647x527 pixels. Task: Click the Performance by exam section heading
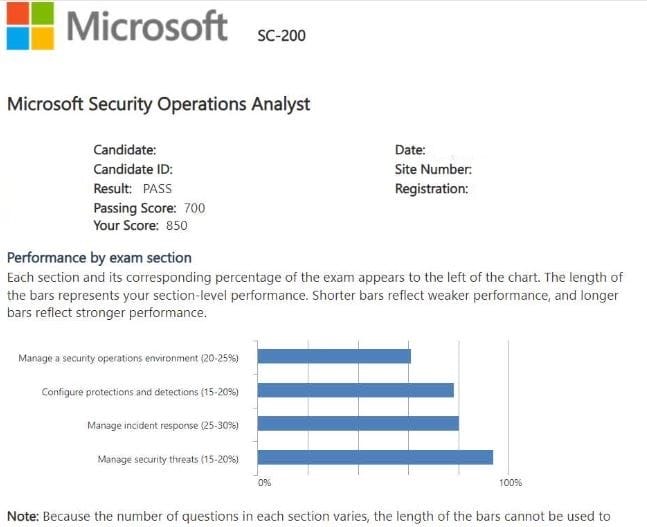(99, 257)
